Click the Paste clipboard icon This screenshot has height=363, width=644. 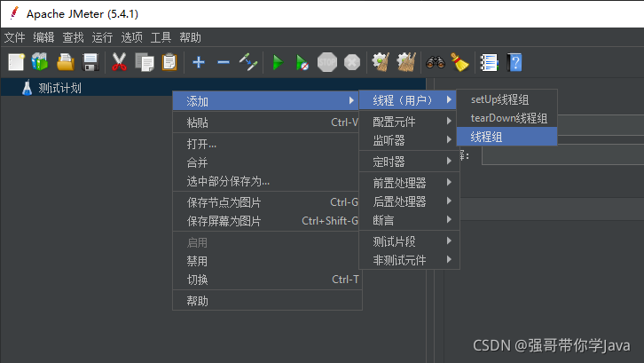pos(169,62)
